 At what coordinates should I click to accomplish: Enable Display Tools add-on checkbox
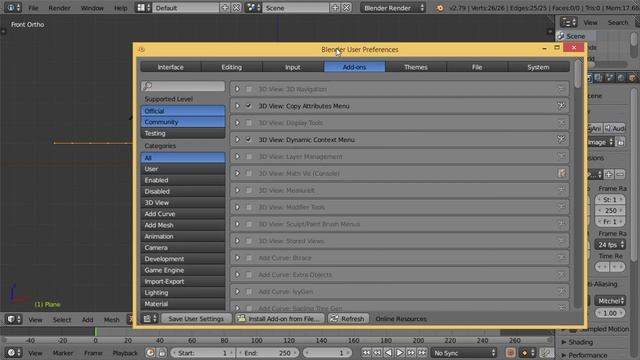coord(249,123)
